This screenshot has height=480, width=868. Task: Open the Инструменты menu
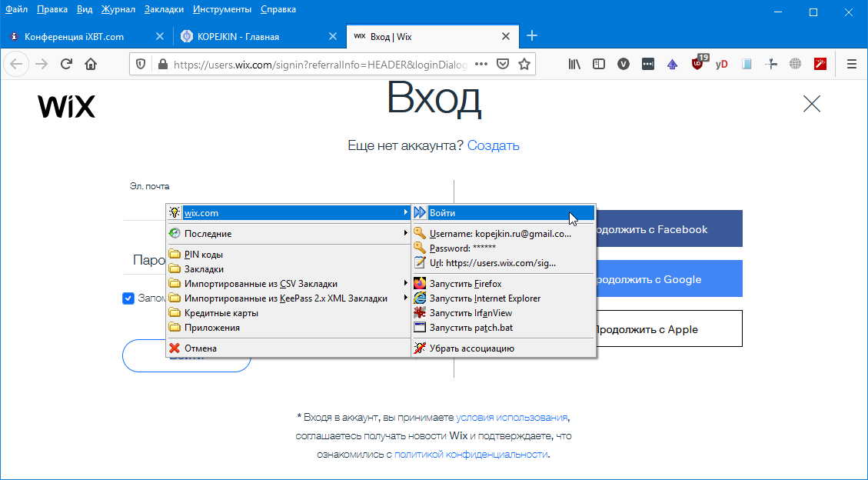click(x=222, y=9)
